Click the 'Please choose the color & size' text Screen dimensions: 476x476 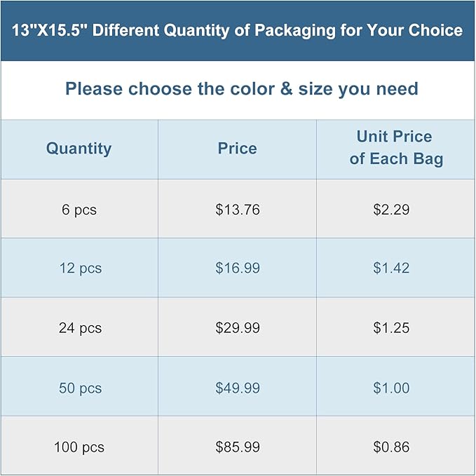coord(241,89)
